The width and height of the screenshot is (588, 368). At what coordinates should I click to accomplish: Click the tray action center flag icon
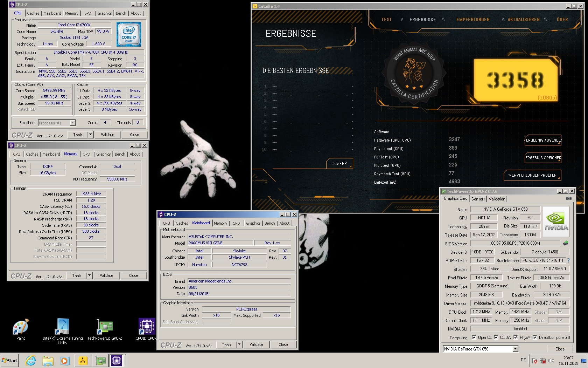point(534,360)
